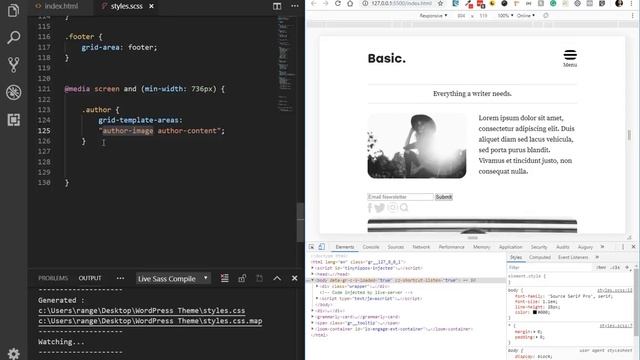Toggle the output scroll lock
Image resolution: width=640 pixels, height=360 pixels.
[242, 278]
